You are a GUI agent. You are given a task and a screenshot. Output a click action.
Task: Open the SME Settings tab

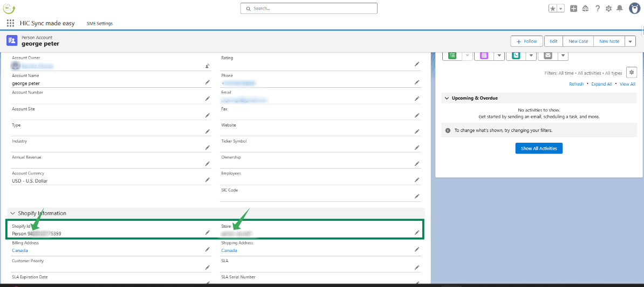tap(100, 24)
